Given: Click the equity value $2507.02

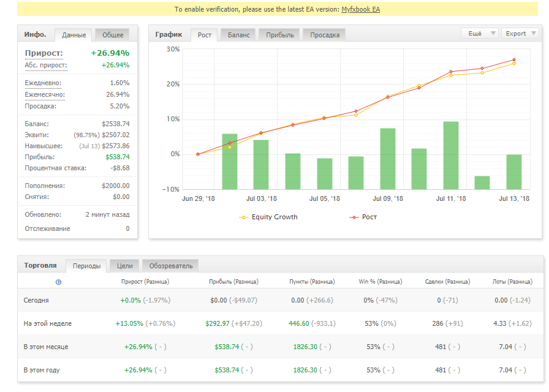Looking at the screenshot, I should pyautogui.click(x=116, y=135).
